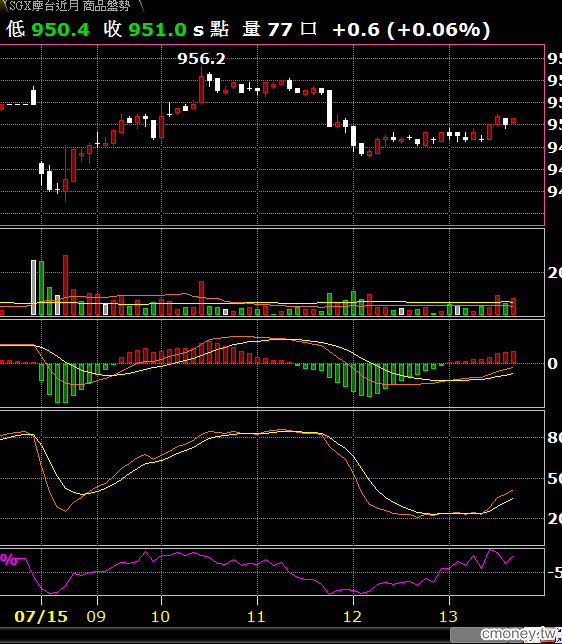Click the 0 axis label of the MACD panel
This screenshot has width=562, height=644.
coord(553,364)
